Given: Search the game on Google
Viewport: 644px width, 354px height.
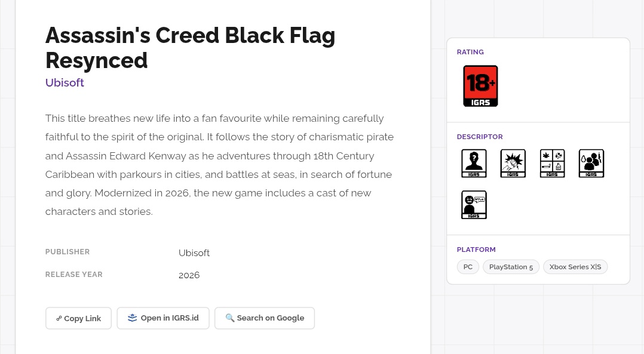Looking at the screenshot, I should (x=265, y=318).
